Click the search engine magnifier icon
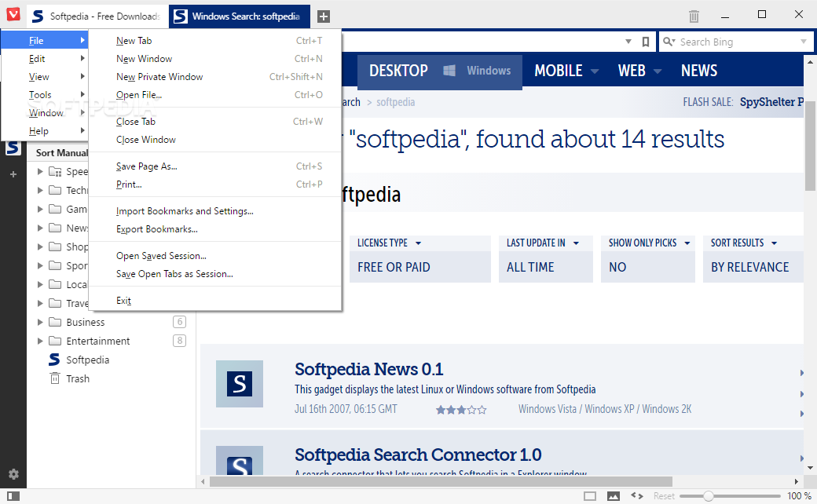817x504 pixels. (x=668, y=42)
